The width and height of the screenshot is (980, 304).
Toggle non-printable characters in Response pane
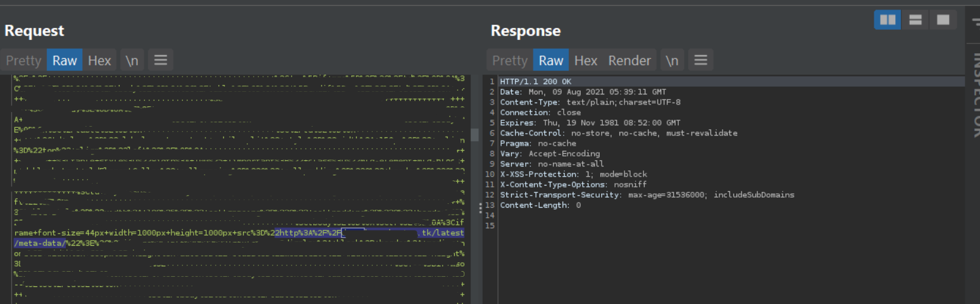pos(672,60)
